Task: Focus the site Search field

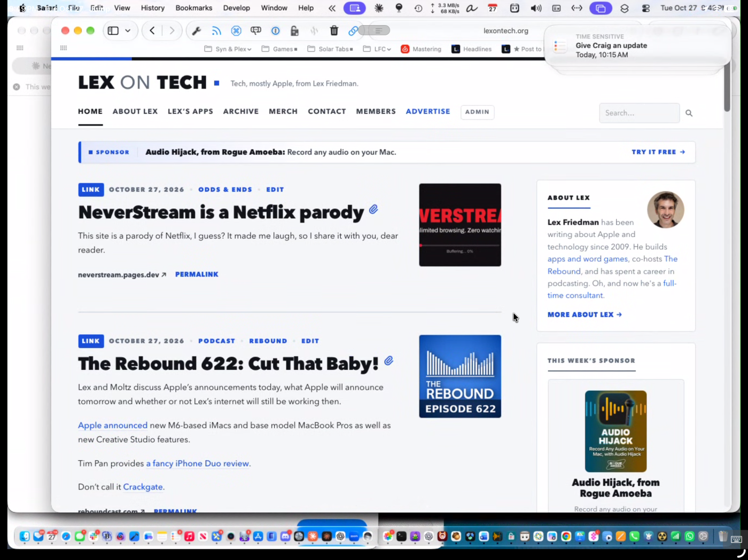Action: pyautogui.click(x=639, y=113)
